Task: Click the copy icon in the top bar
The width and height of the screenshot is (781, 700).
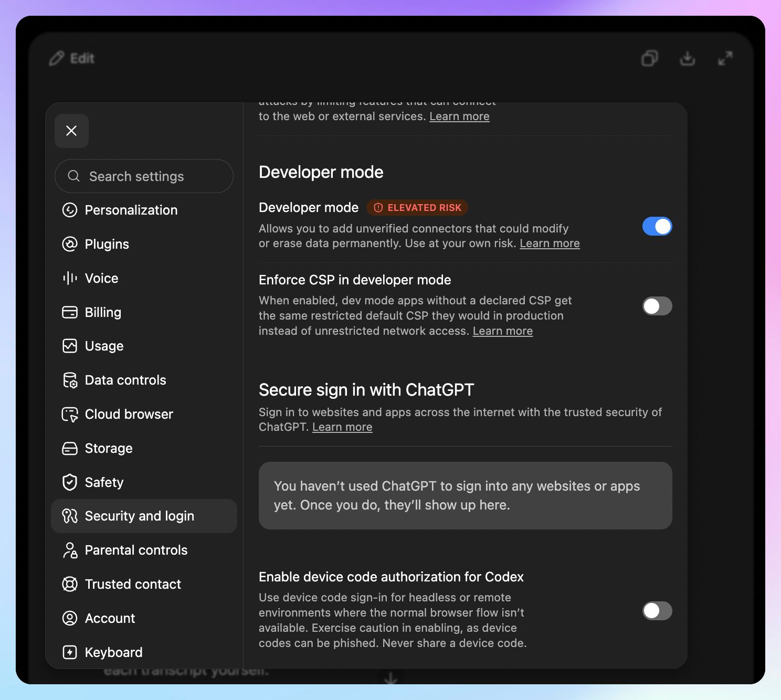Action: pos(650,58)
